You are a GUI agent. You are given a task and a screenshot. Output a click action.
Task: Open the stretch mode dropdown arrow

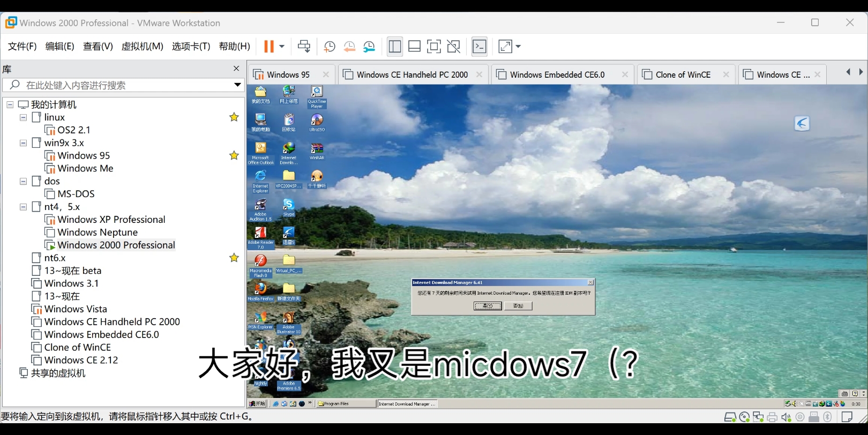click(518, 47)
